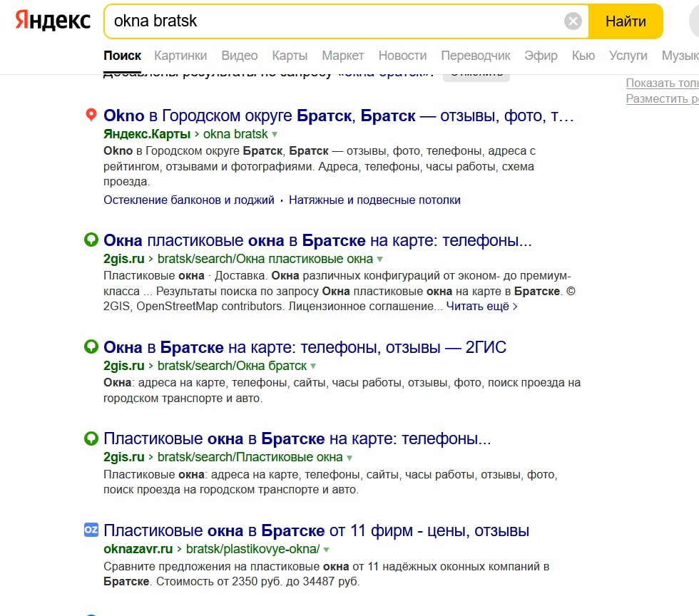Open the Эфир tab
699x616 pixels.
coord(541,56)
